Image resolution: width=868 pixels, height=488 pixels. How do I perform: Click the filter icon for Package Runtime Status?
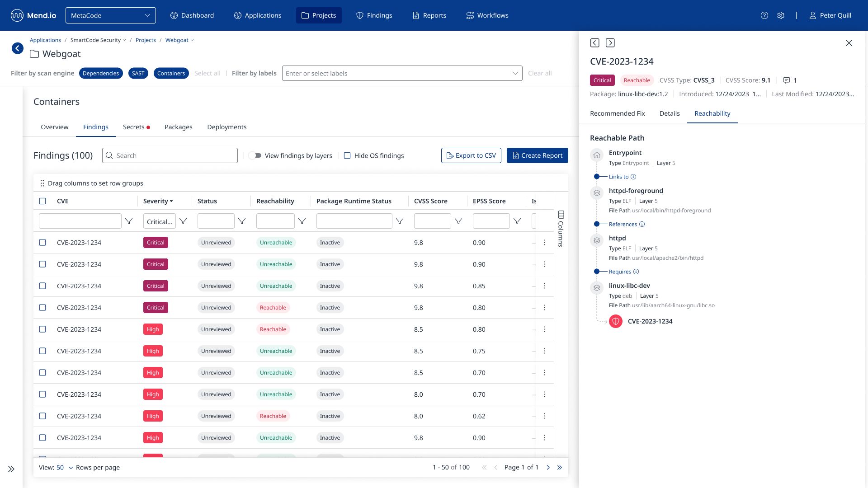coord(400,221)
